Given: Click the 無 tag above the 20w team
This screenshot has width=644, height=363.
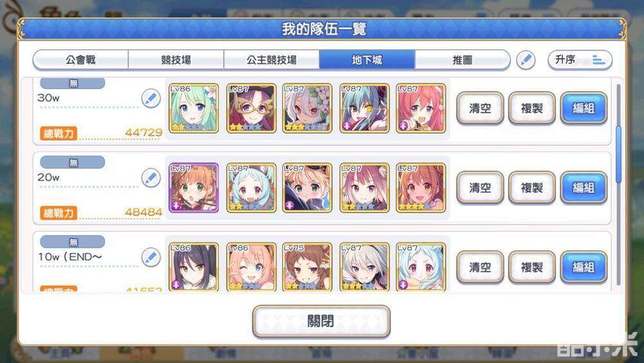Looking at the screenshot, I should click(73, 162).
